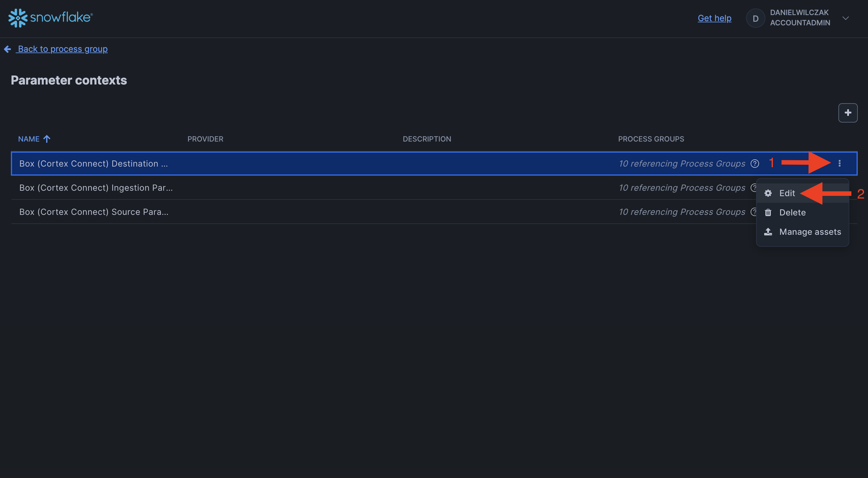The image size is (868, 478).
Task: Click the upload icon for Manage assets
Action: [768, 232]
